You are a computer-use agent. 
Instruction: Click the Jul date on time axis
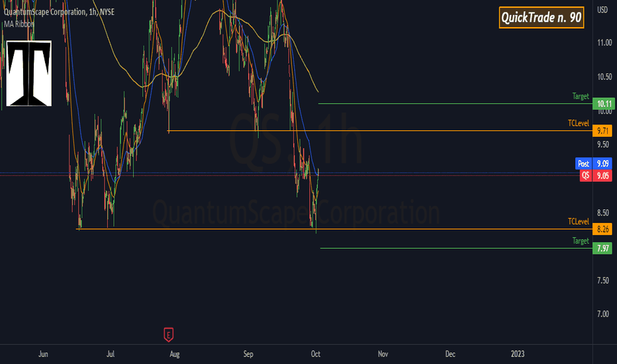111,354
